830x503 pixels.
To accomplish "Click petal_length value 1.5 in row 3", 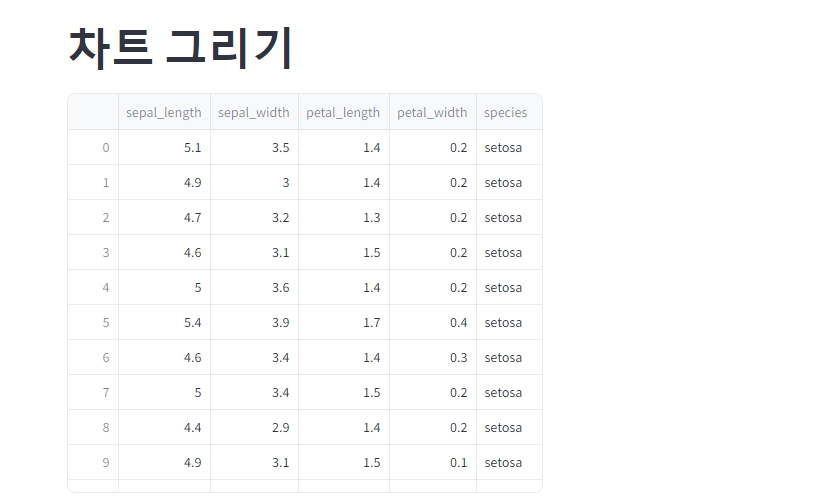I will pos(344,252).
